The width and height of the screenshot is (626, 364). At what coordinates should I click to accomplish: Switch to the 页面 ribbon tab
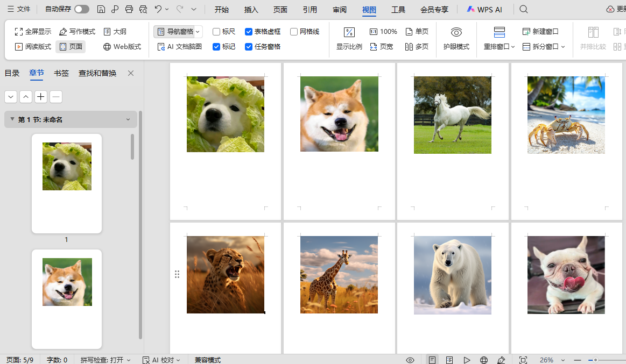[280, 10]
